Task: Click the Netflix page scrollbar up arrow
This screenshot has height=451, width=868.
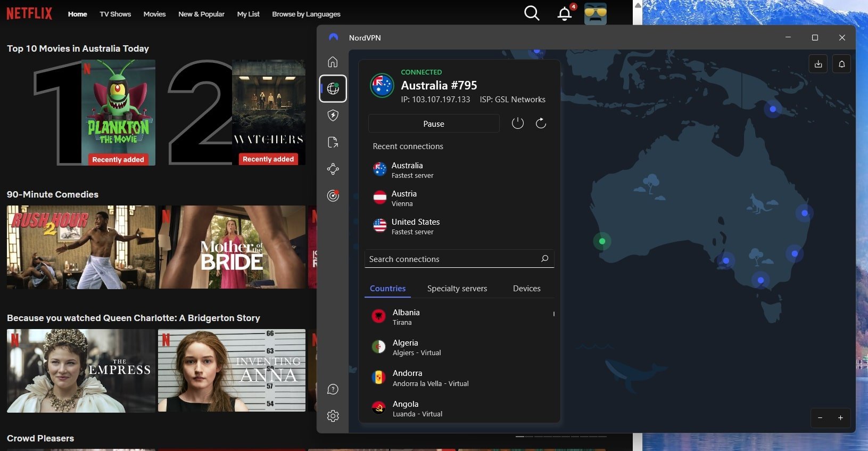Action: (x=638, y=5)
